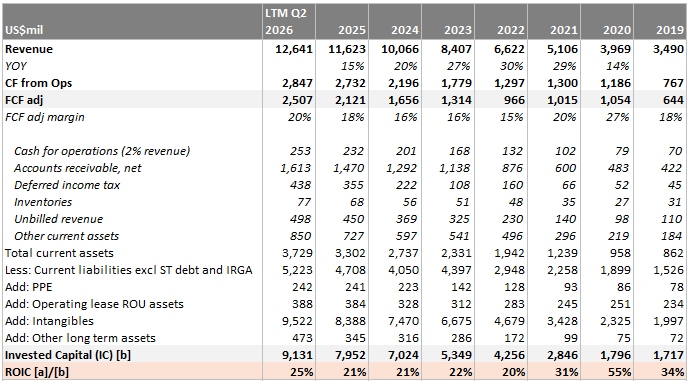Select Current liabilities value 4,397

(457, 270)
